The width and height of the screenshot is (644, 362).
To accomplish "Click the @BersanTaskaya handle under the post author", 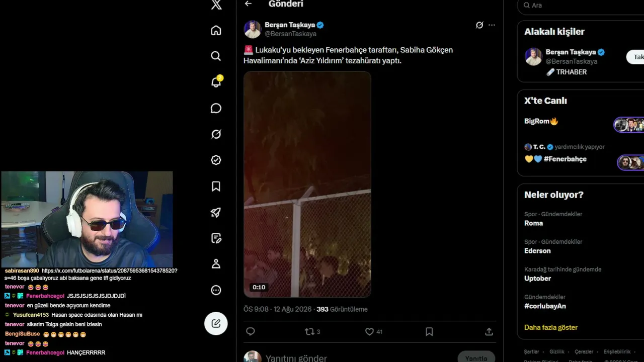I will click(290, 34).
